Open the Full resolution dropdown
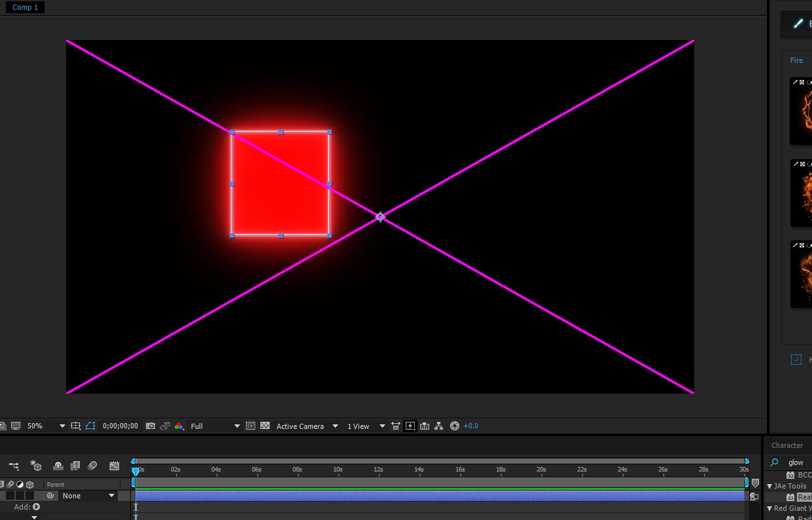 click(x=215, y=426)
